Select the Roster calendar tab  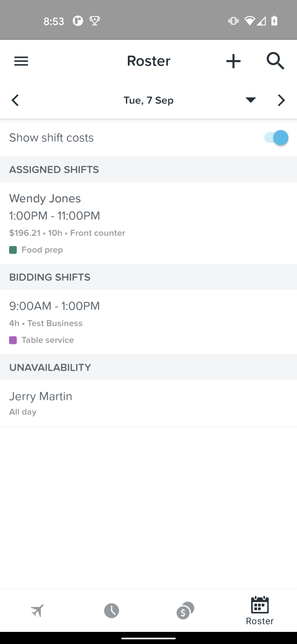260,610
